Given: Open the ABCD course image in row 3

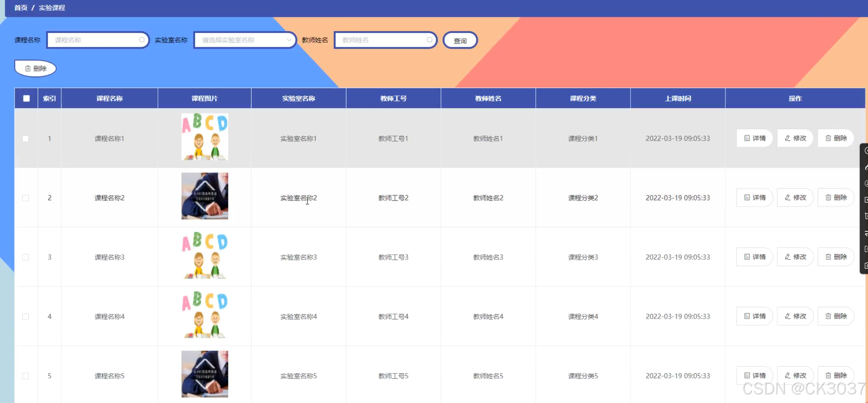Looking at the screenshot, I should click(x=205, y=256).
